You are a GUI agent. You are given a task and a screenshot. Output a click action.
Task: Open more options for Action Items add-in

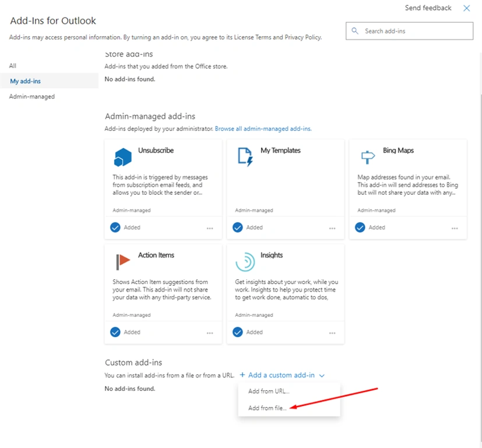210,333
